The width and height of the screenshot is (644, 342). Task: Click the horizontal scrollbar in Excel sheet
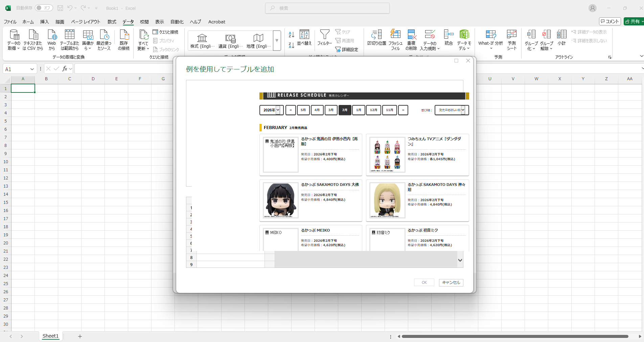tap(515, 336)
